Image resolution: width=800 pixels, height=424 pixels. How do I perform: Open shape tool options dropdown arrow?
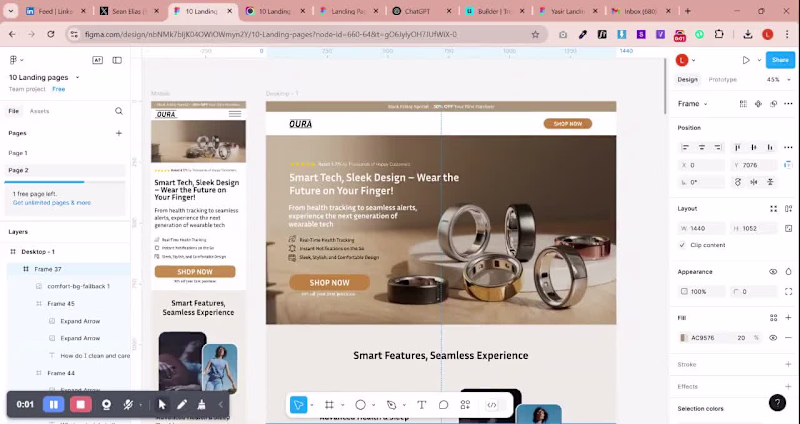click(373, 405)
